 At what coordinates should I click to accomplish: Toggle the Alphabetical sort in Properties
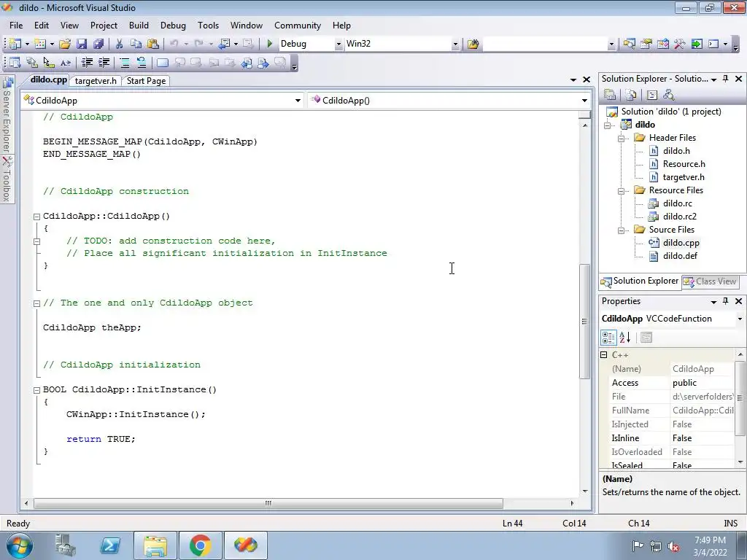pos(625,338)
